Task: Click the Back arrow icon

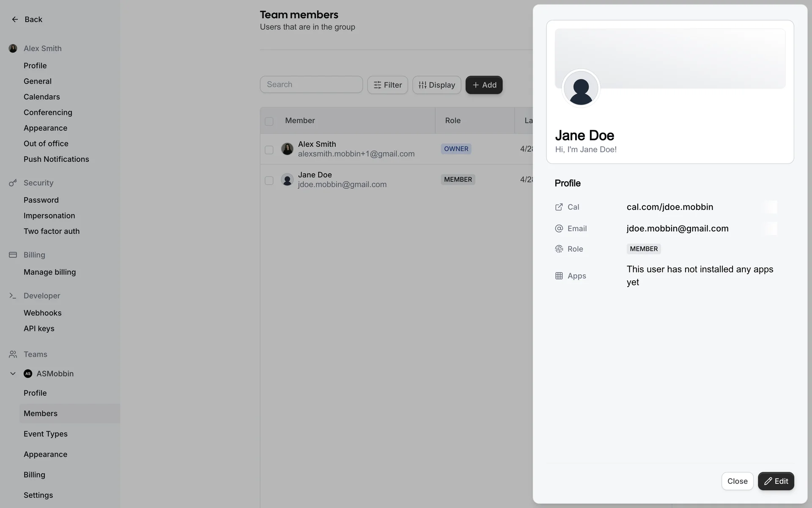Action: tap(15, 19)
